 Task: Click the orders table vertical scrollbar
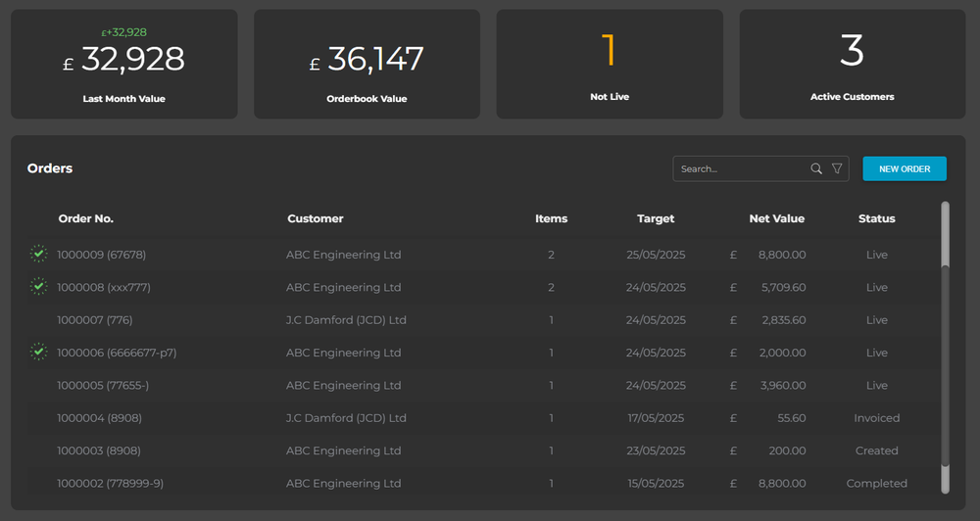click(945, 348)
